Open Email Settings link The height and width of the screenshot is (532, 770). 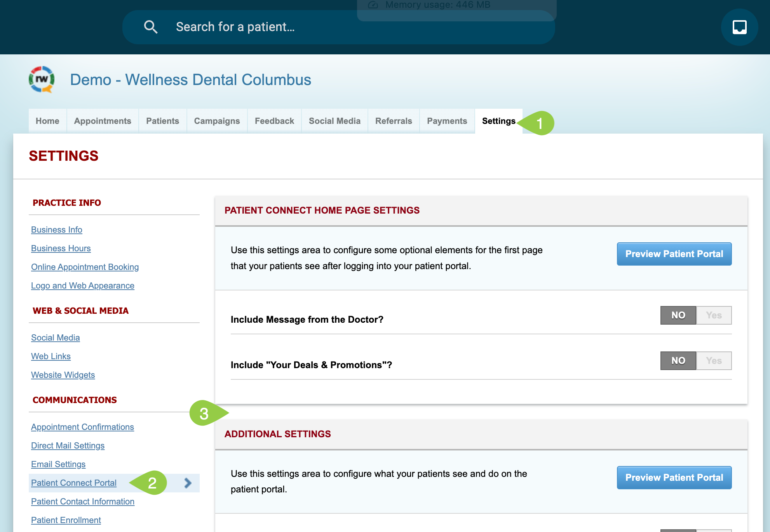(58, 464)
